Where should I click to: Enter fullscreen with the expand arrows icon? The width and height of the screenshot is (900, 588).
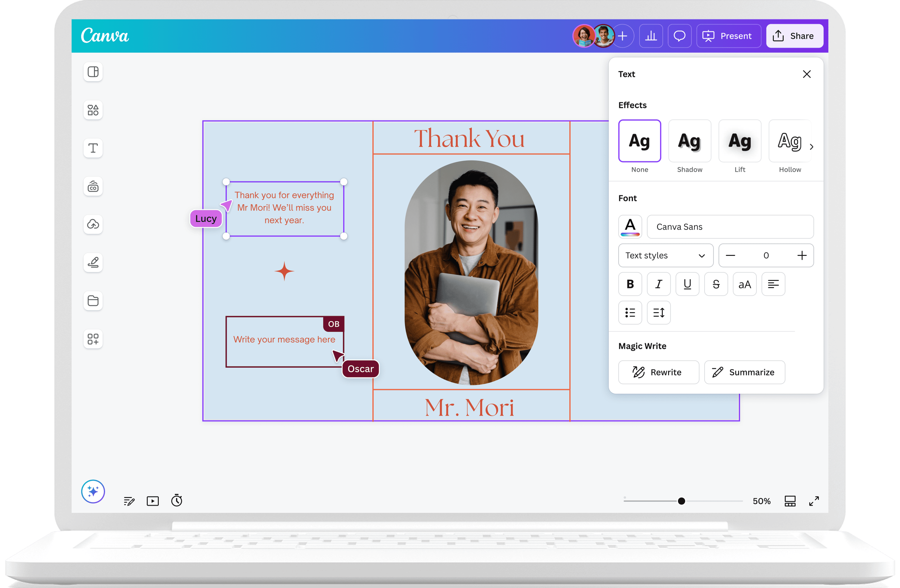[814, 501]
